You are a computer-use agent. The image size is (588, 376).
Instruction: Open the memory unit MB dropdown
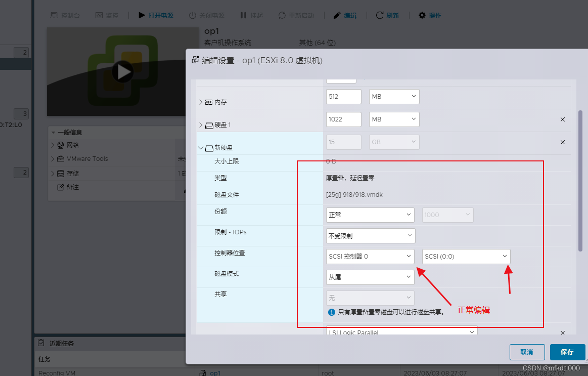(x=394, y=97)
